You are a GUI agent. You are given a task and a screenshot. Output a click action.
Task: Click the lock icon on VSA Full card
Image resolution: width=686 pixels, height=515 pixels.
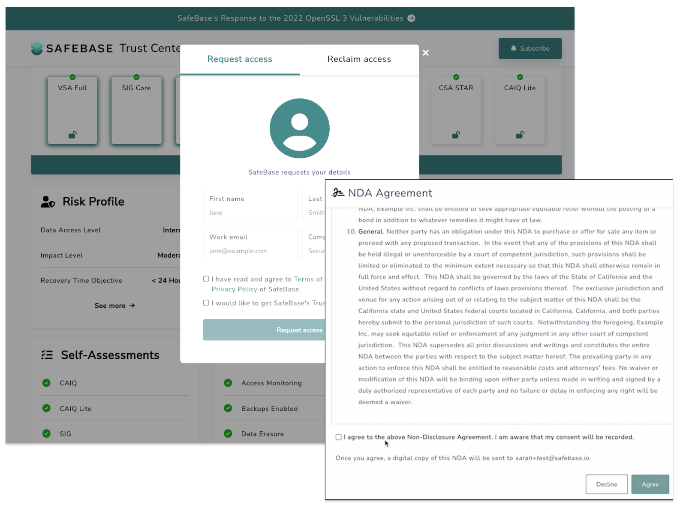pyautogui.click(x=73, y=135)
